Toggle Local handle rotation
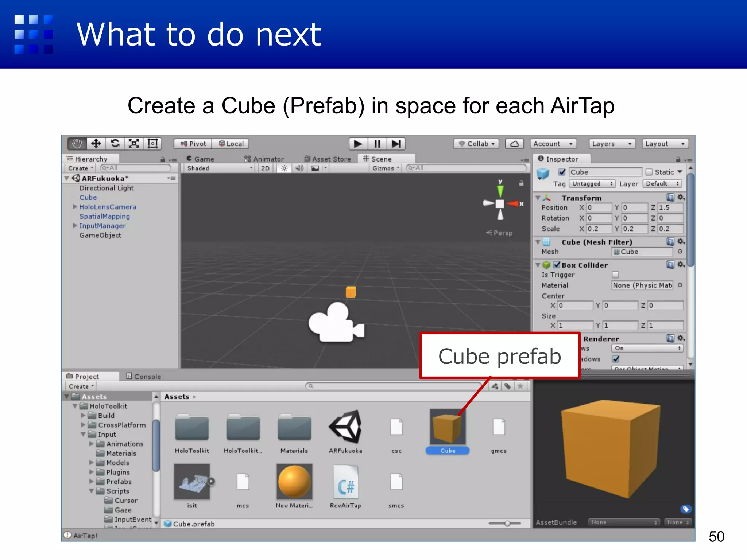Screen dimensions: 747x560 tap(231, 144)
